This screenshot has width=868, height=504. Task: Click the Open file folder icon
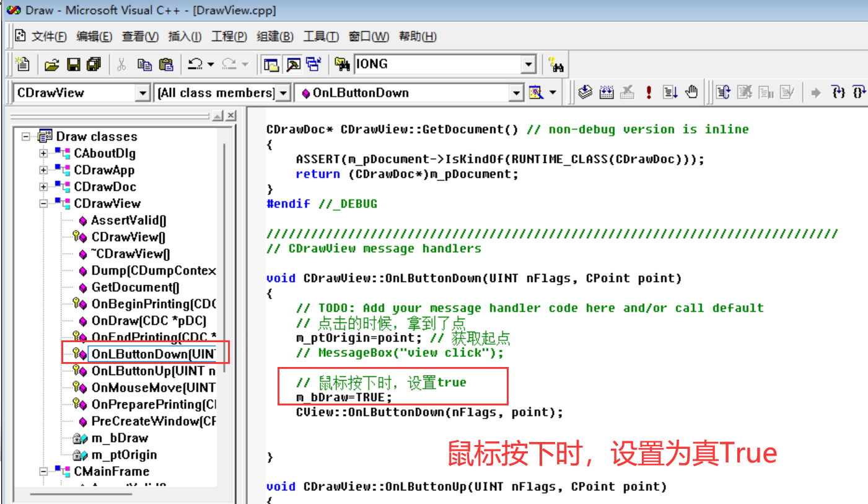click(52, 64)
